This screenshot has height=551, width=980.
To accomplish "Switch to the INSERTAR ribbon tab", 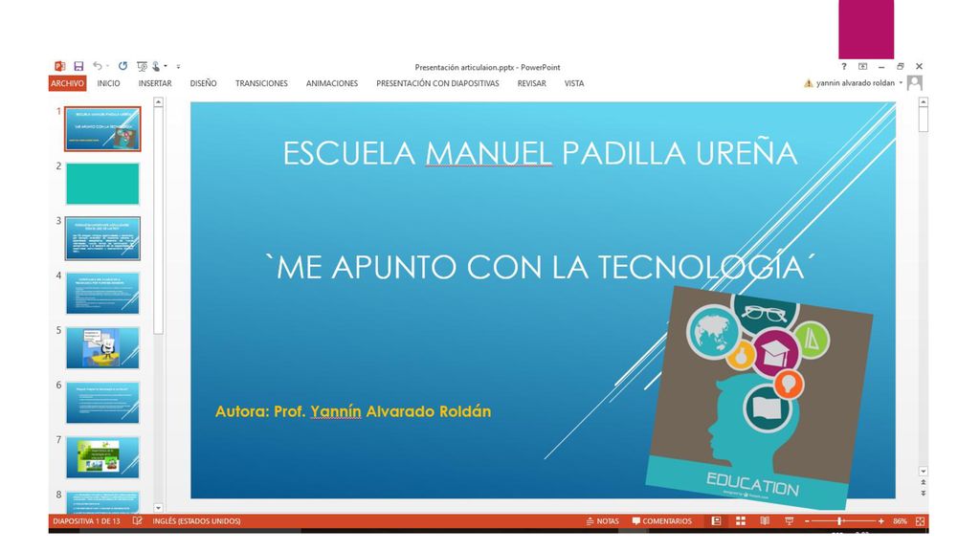I will [x=155, y=83].
